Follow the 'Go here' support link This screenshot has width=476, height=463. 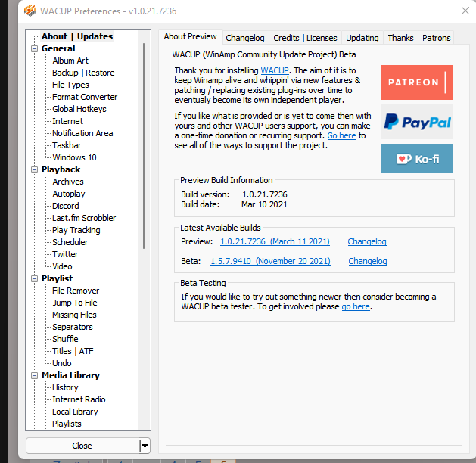point(341,135)
